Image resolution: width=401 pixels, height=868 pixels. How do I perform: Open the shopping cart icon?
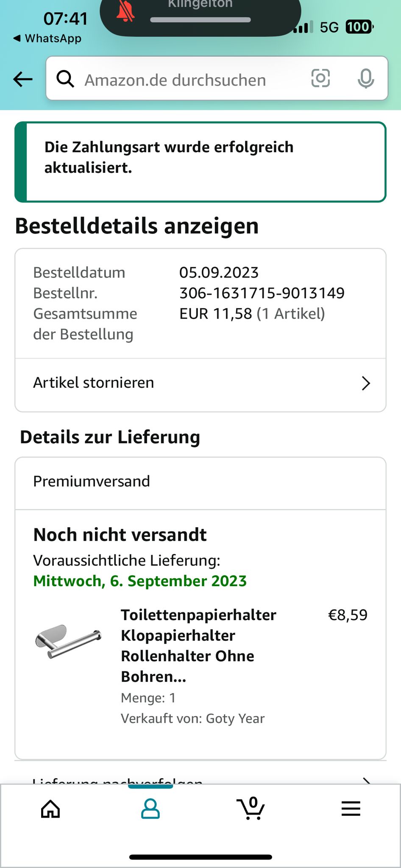251,809
